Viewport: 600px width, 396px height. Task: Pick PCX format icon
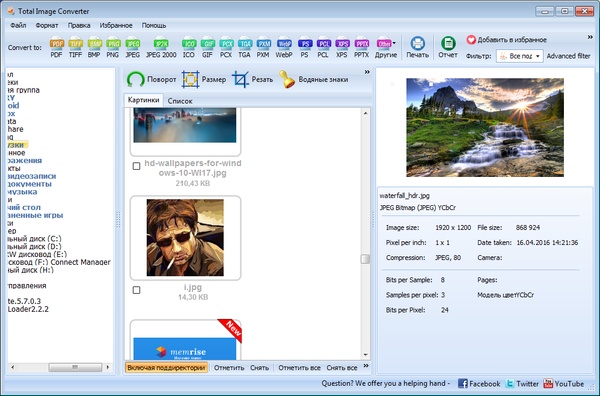pos(226,47)
